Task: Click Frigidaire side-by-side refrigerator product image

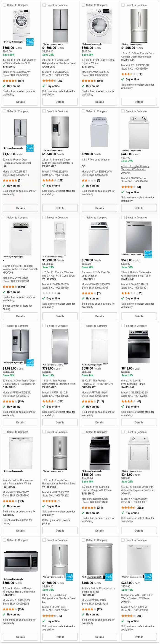Action: point(60,132)
